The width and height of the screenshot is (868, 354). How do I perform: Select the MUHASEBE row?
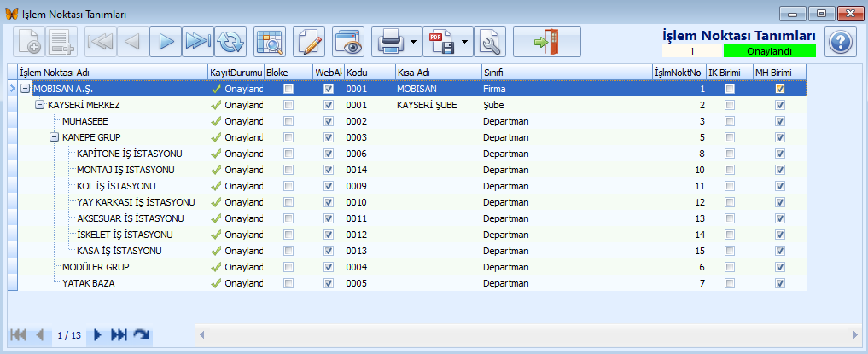[x=412, y=121]
